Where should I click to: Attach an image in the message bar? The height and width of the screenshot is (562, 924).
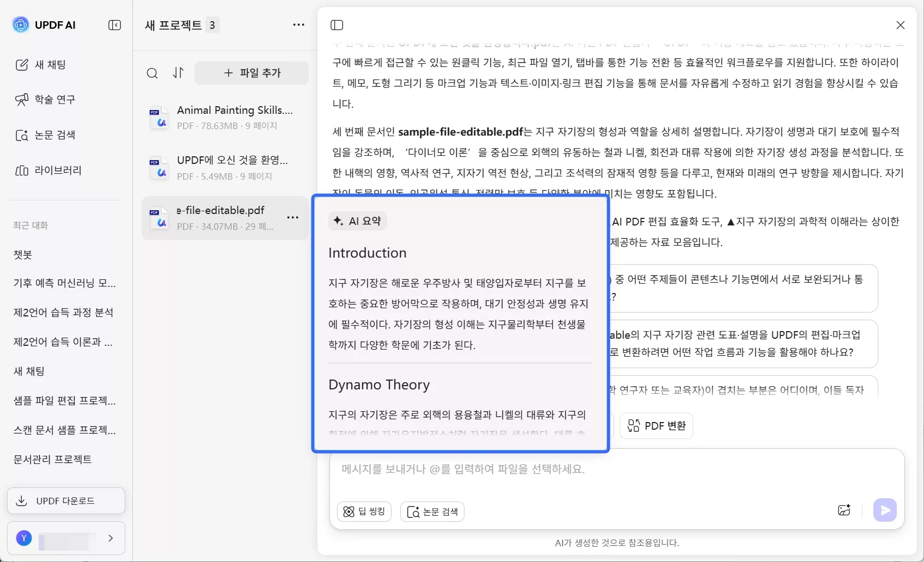[x=845, y=510]
